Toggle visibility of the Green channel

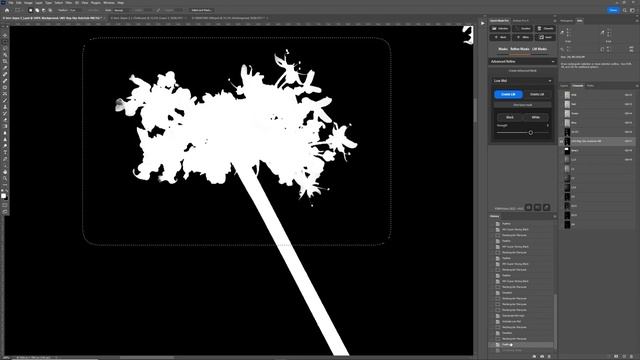point(562,113)
